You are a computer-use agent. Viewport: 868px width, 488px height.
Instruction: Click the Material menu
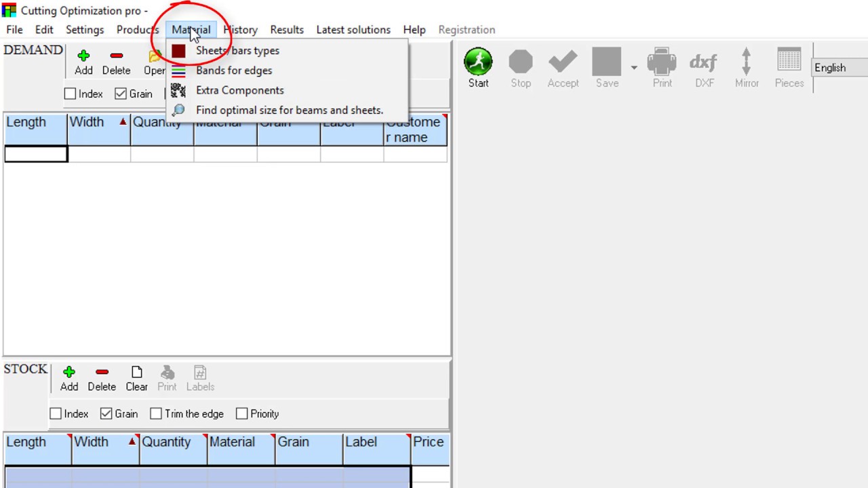click(x=191, y=30)
